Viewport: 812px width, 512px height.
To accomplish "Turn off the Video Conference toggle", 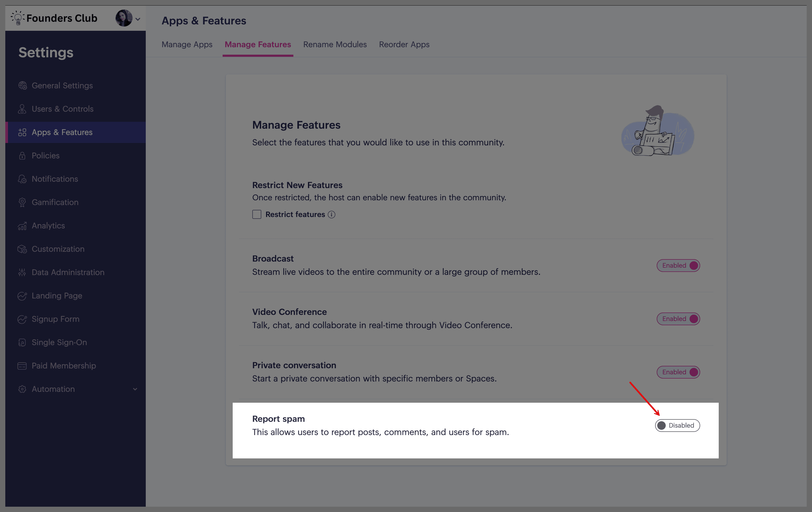I will (x=678, y=319).
